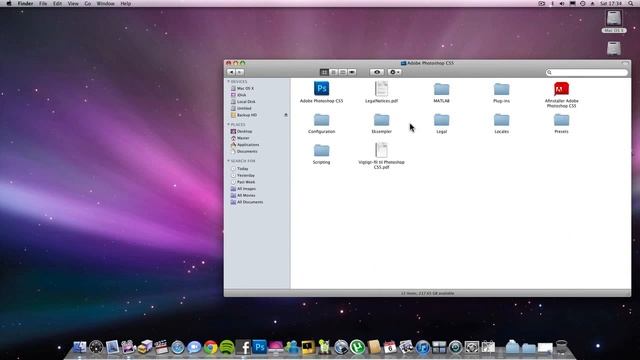Open the Presets folder
Viewport: 640px width, 360px height.
[x=561, y=120]
